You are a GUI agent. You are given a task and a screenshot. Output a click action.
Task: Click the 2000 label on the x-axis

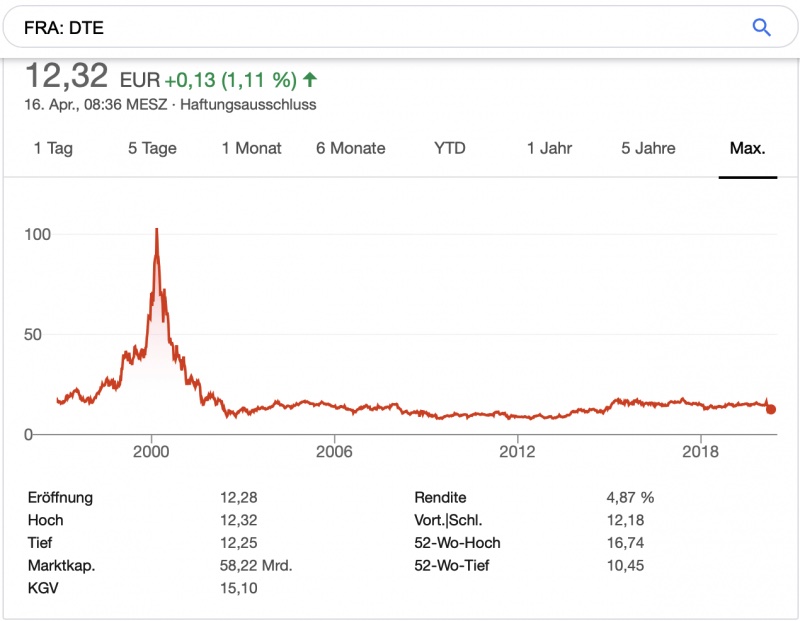pyautogui.click(x=151, y=451)
